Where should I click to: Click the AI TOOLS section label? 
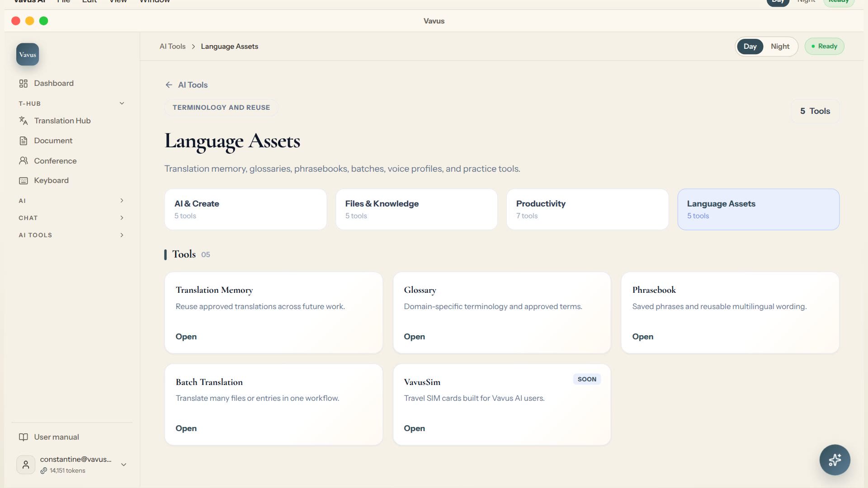click(35, 235)
